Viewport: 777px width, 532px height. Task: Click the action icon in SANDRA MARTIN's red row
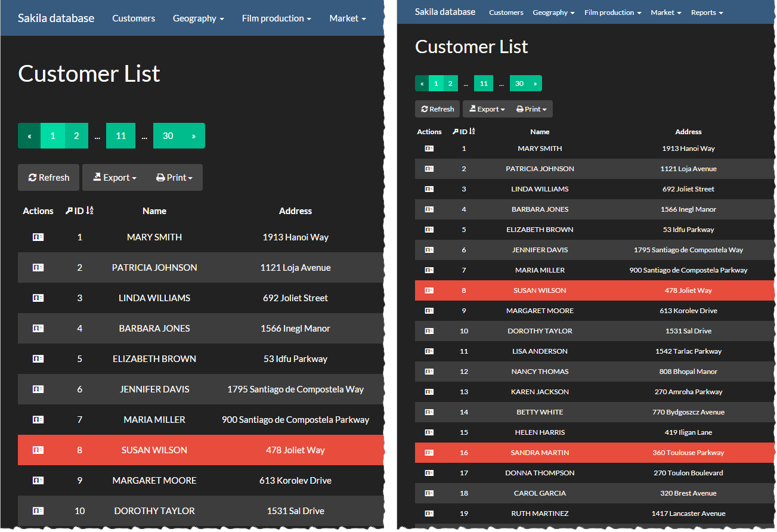(x=429, y=453)
